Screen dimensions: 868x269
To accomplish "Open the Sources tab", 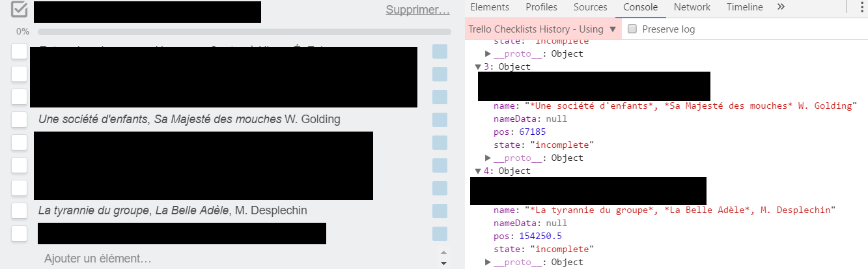I will tap(590, 7).
